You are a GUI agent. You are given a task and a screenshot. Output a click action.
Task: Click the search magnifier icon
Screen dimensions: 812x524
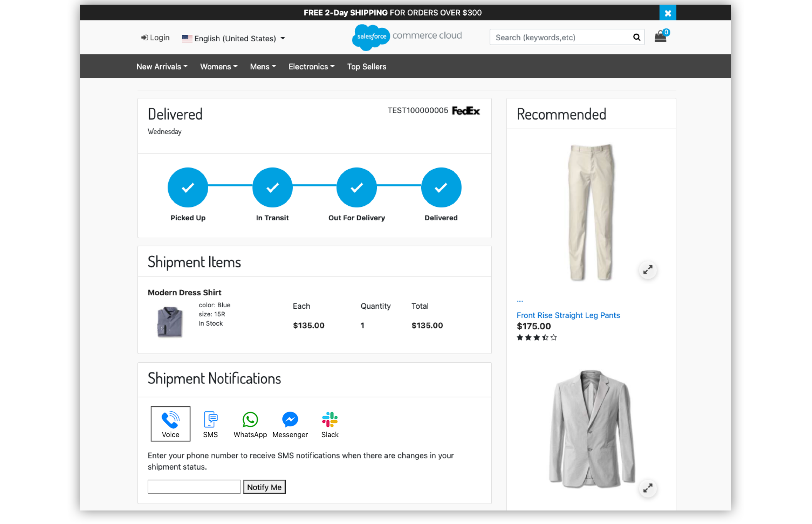pyautogui.click(x=636, y=37)
